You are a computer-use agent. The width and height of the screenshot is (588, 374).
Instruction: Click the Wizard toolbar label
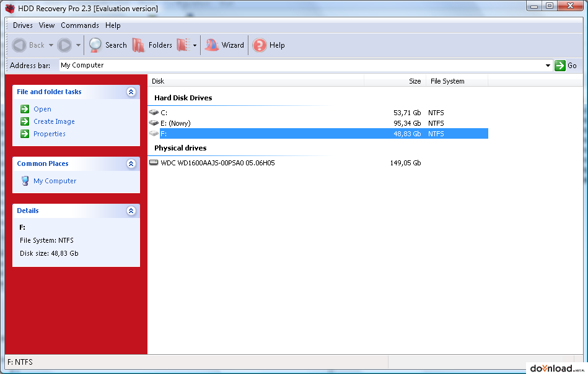tap(232, 45)
